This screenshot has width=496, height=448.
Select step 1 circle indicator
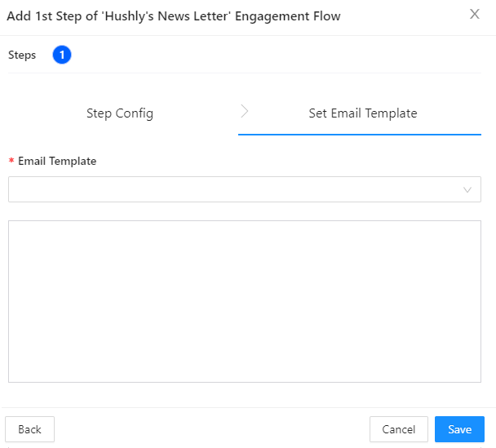point(62,55)
